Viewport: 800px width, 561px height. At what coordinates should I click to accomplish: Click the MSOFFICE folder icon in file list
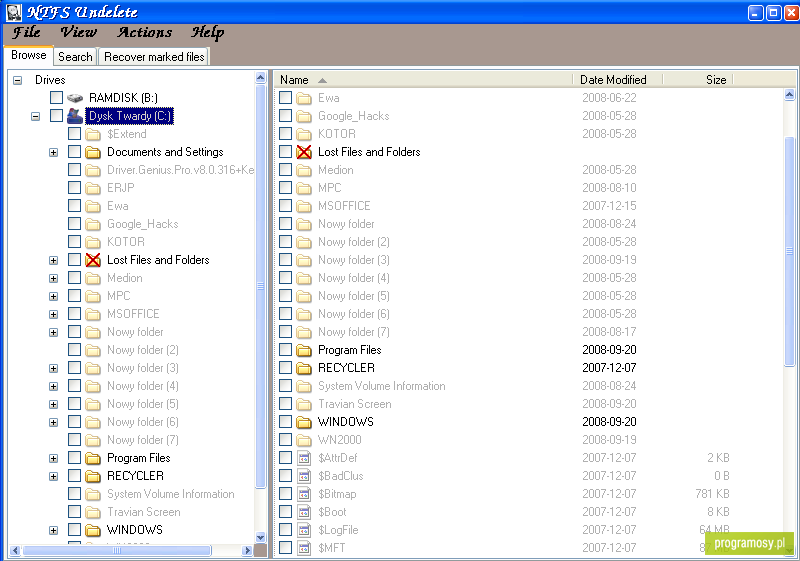[304, 206]
